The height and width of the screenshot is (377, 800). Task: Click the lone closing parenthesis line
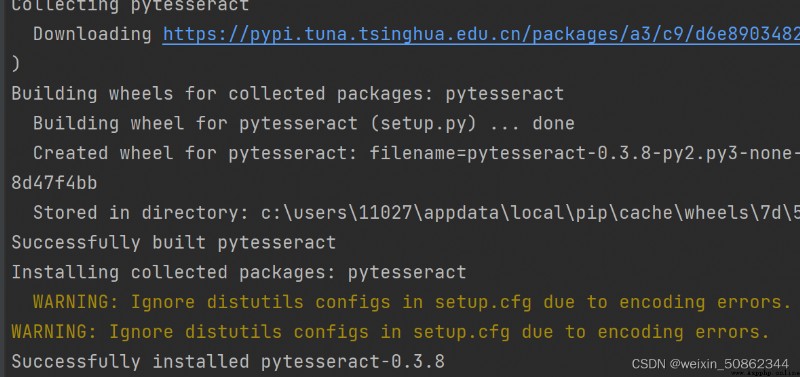[15, 64]
